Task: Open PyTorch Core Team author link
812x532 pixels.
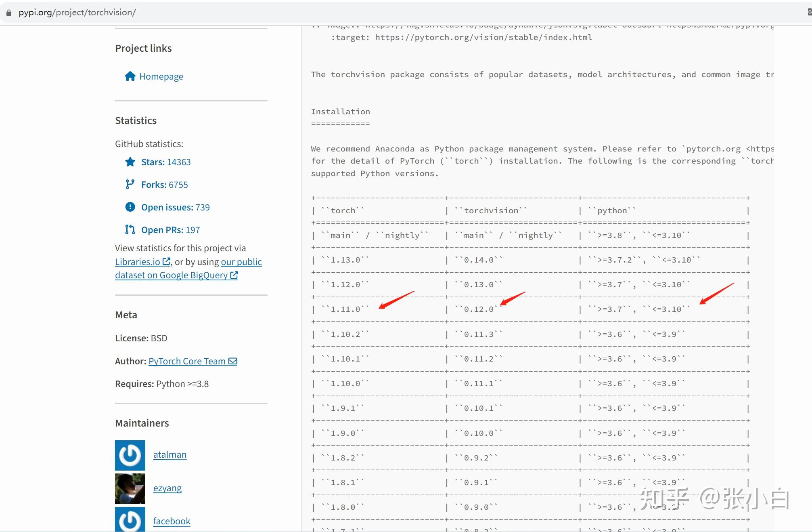Action: (187, 361)
